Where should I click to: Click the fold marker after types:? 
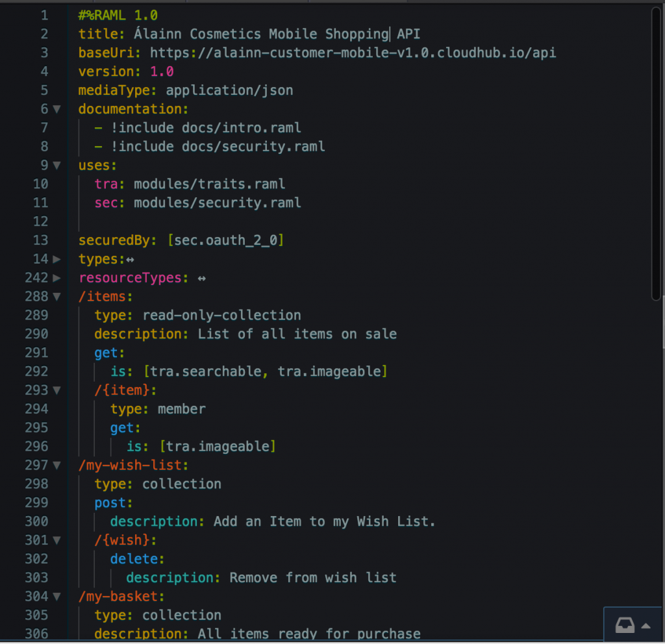coord(130,260)
